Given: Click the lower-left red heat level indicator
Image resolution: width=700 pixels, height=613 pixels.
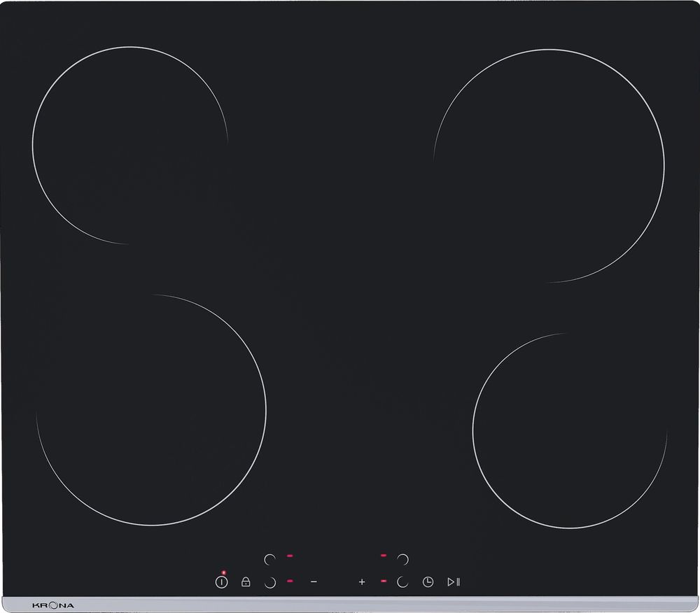Looking at the screenshot, I should coord(290,582).
